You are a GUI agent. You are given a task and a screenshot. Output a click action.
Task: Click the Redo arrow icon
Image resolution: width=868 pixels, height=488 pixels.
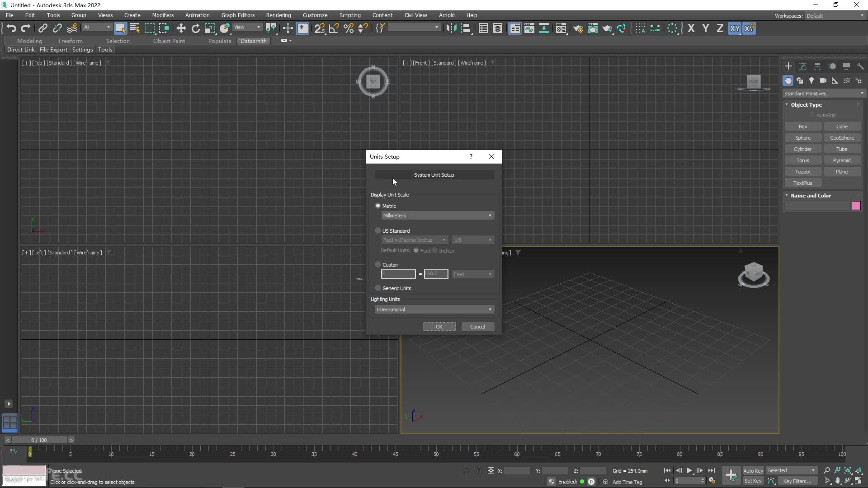click(26, 28)
